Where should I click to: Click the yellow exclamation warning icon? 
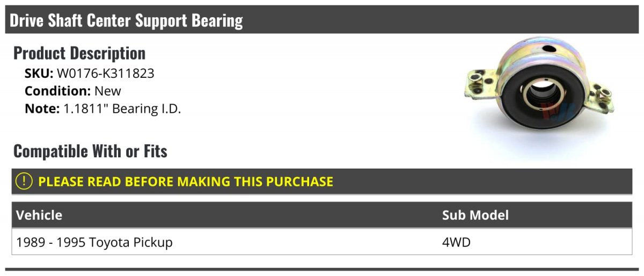24,181
